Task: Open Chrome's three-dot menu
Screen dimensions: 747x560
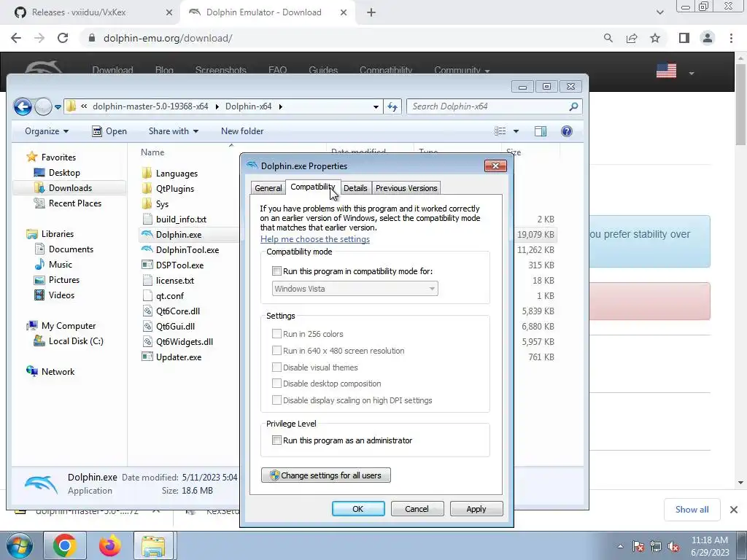Action: tap(731, 38)
